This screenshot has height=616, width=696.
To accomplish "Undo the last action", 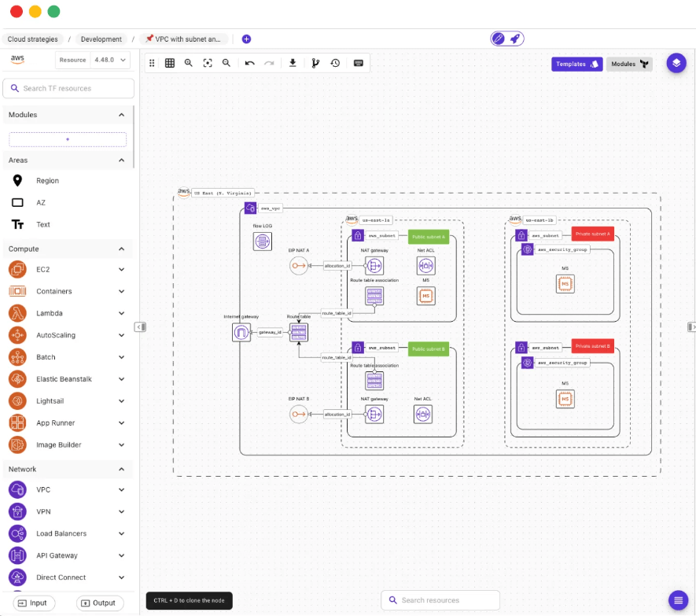I will tap(249, 63).
